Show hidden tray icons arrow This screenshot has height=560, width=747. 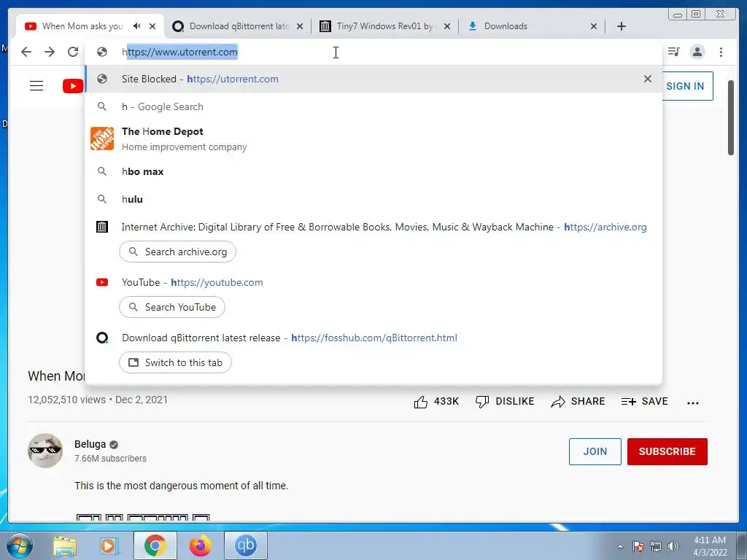pos(620,546)
